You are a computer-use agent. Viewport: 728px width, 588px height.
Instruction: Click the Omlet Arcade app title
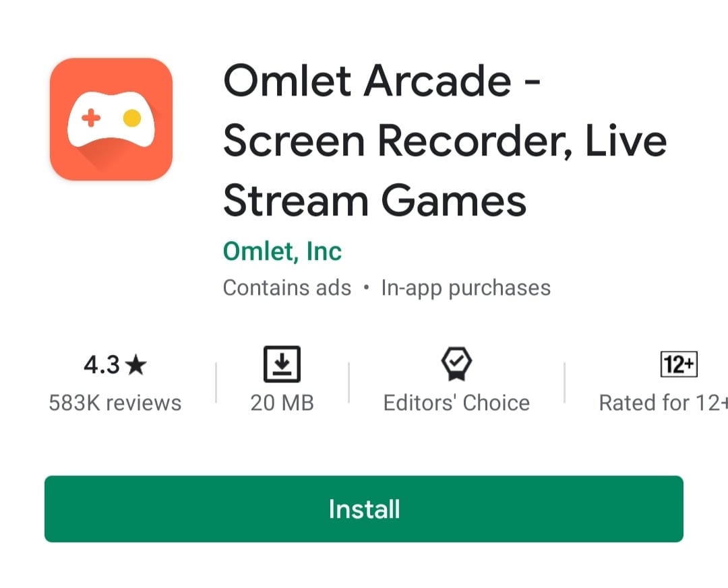tap(382, 81)
